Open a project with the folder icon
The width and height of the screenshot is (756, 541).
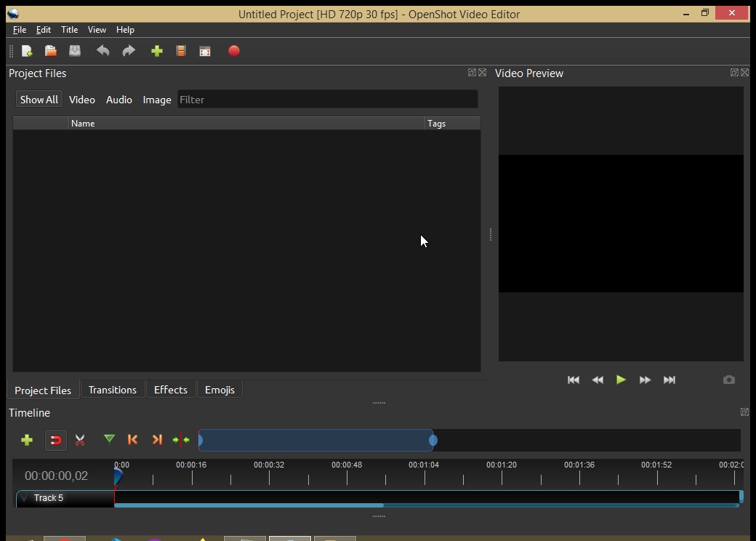tap(51, 51)
